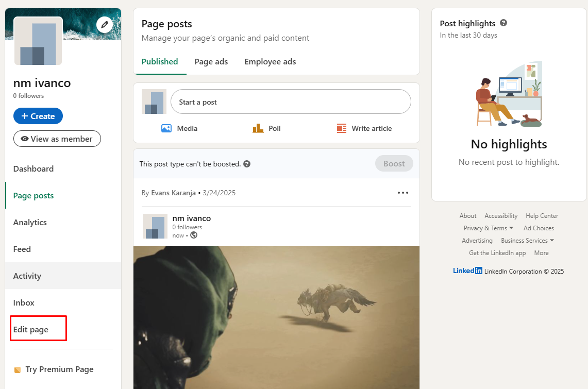Click the Ad Choices footer link
Screen dimensions: 588x389
539,228
